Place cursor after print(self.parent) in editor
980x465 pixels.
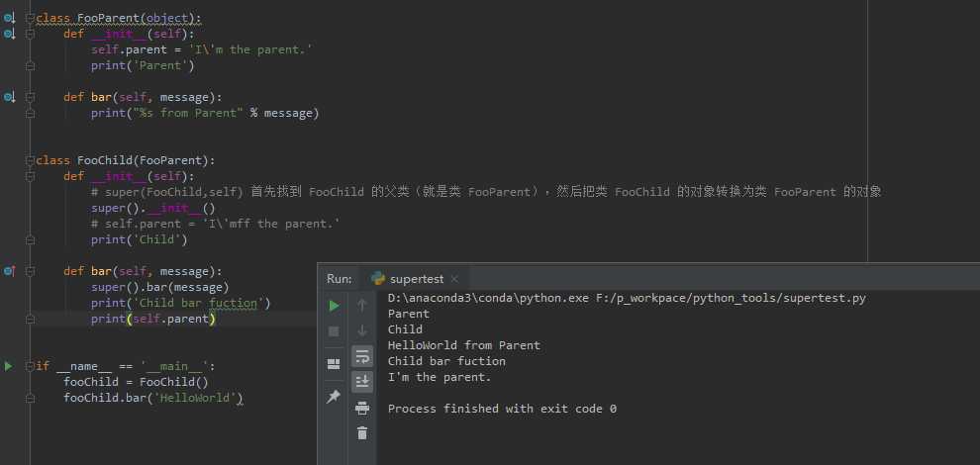[217, 319]
